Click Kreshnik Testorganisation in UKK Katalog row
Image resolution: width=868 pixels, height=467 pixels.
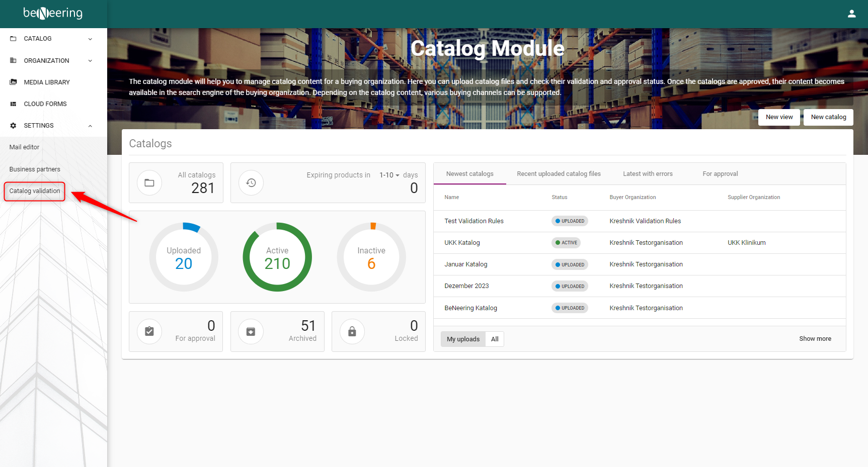(x=646, y=243)
